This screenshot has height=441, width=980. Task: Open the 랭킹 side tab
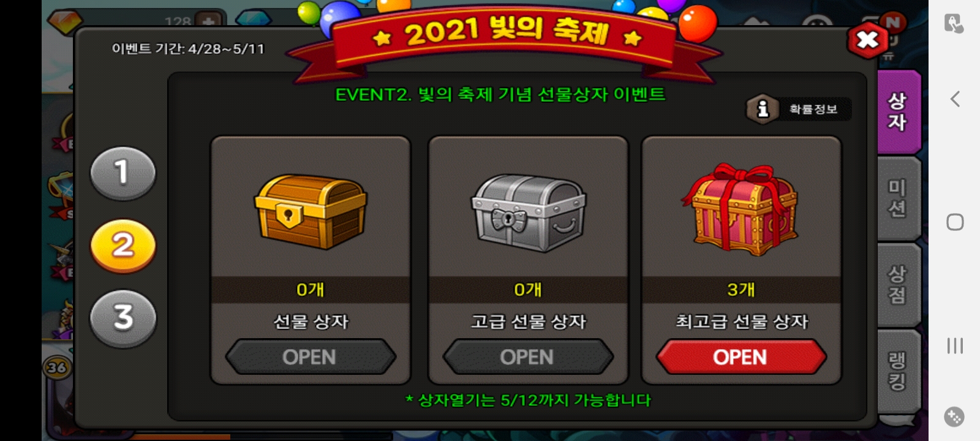click(899, 371)
